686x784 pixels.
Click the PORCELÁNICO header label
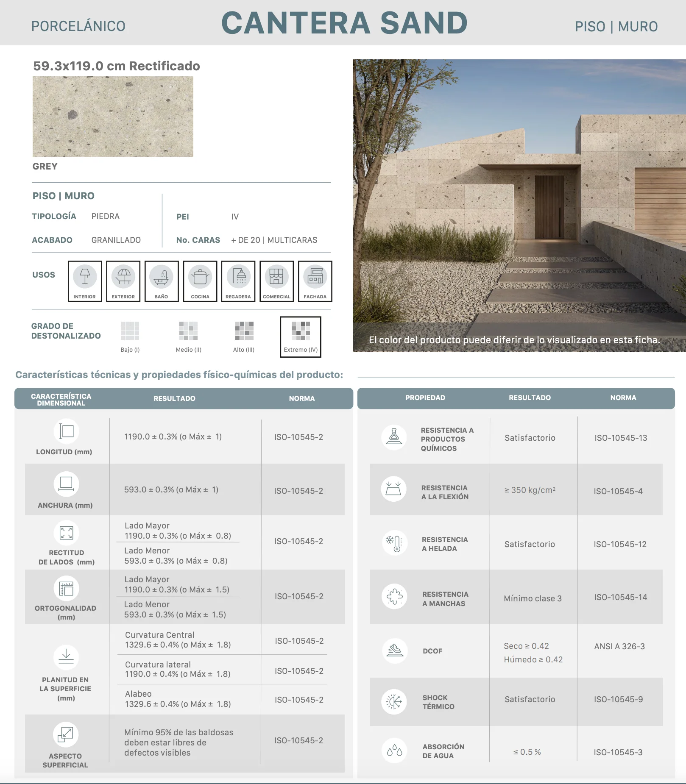click(78, 26)
